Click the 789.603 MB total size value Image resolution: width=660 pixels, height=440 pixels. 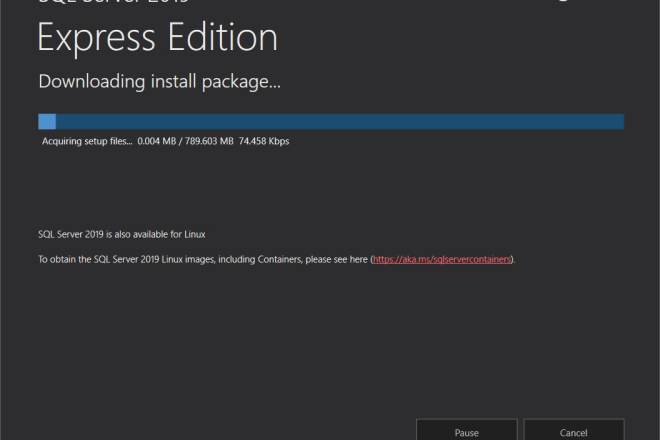coord(207,142)
